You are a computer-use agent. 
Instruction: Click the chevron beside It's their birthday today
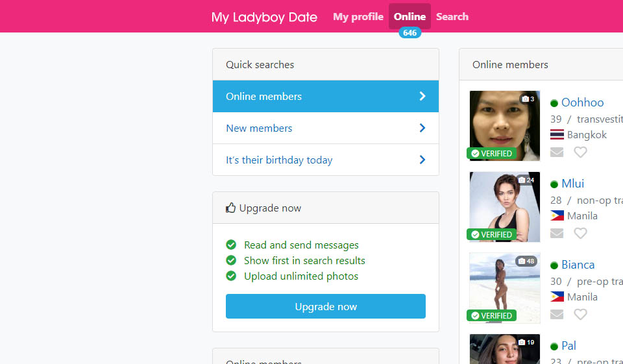[422, 160]
